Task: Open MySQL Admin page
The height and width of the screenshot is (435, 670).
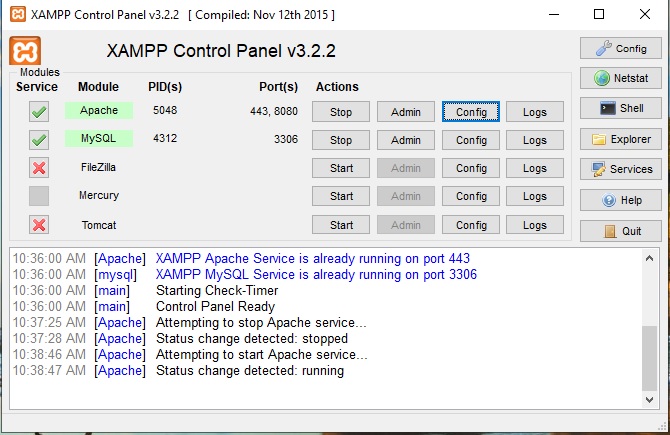Action: click(406, 140)
